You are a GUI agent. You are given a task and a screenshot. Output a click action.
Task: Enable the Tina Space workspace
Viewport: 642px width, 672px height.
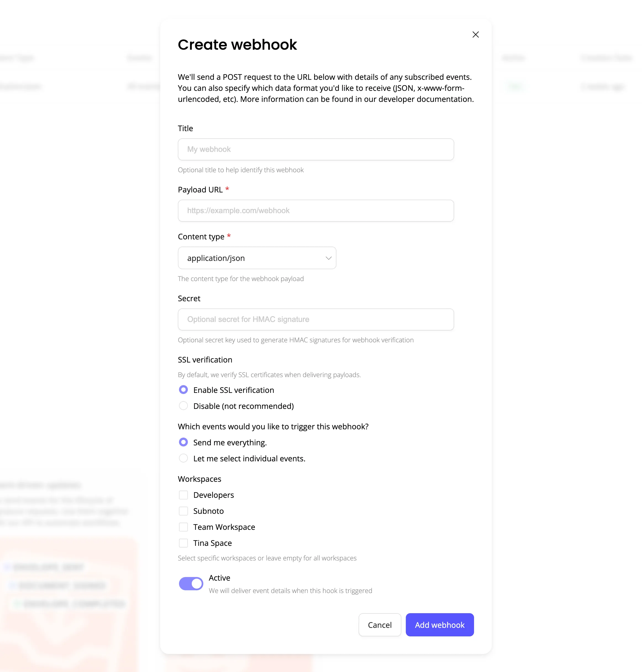tap(183, 543)
